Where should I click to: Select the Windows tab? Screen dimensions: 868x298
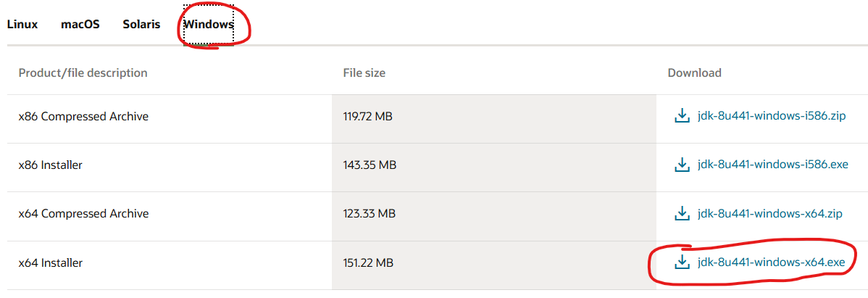point(209,25)
